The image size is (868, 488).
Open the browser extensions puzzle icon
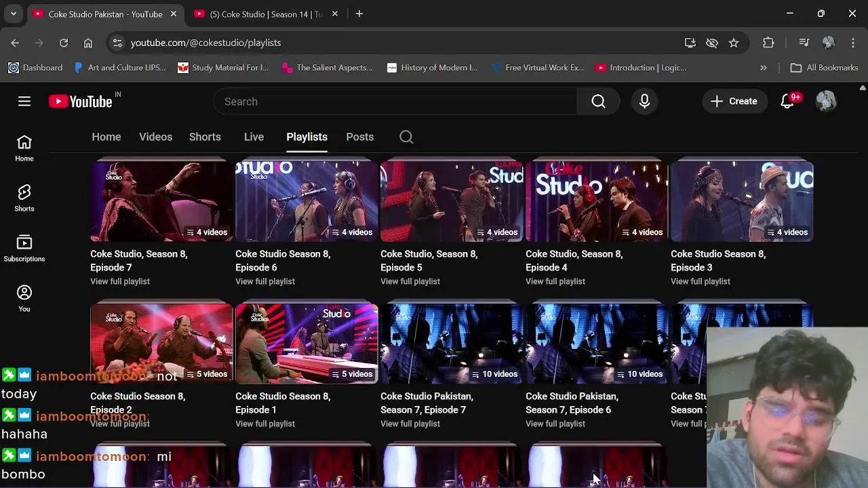768,43
